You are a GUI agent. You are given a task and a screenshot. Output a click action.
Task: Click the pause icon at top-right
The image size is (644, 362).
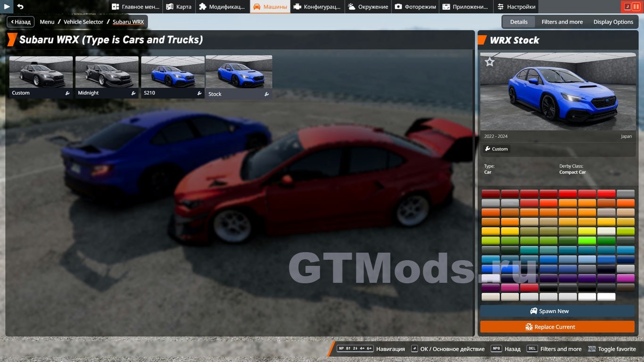coord(636,7)
